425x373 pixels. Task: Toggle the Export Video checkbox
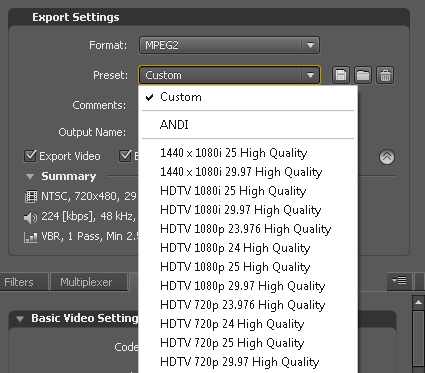click(30, 156)
